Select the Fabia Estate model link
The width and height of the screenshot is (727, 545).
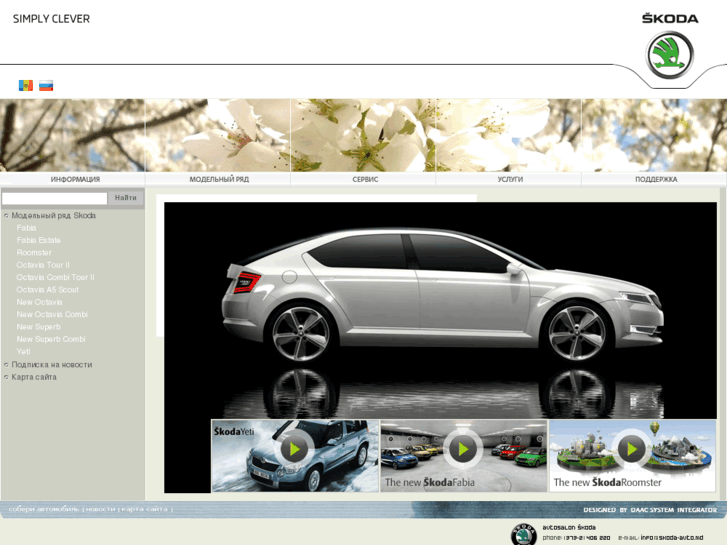click(38, 240)
